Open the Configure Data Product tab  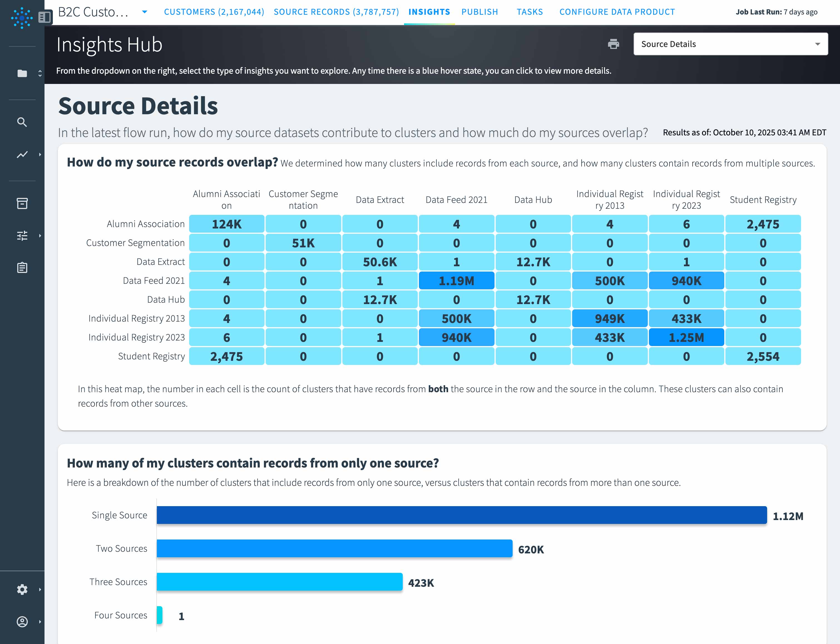coord(617,12)
